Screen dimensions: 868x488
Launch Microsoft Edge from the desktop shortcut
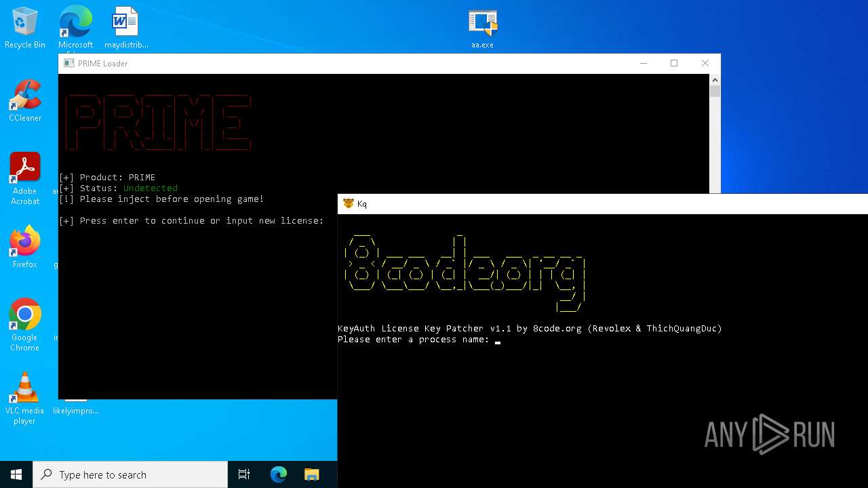coord(75,28)
